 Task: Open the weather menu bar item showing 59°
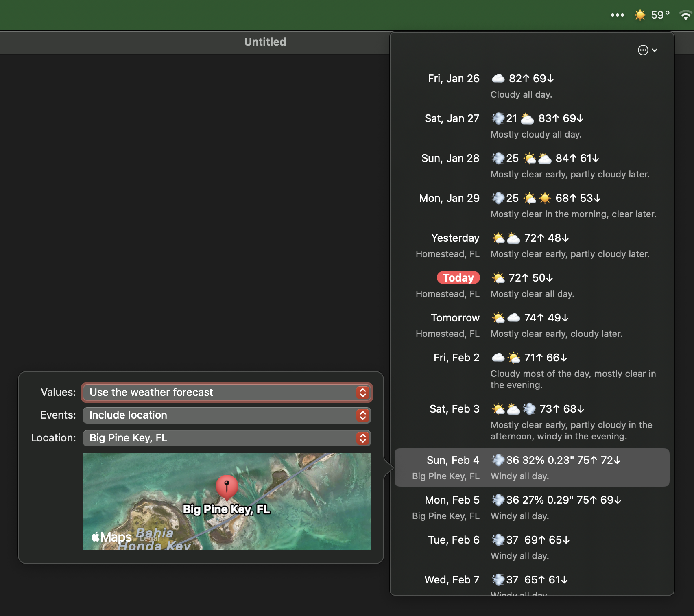(652, 15)
